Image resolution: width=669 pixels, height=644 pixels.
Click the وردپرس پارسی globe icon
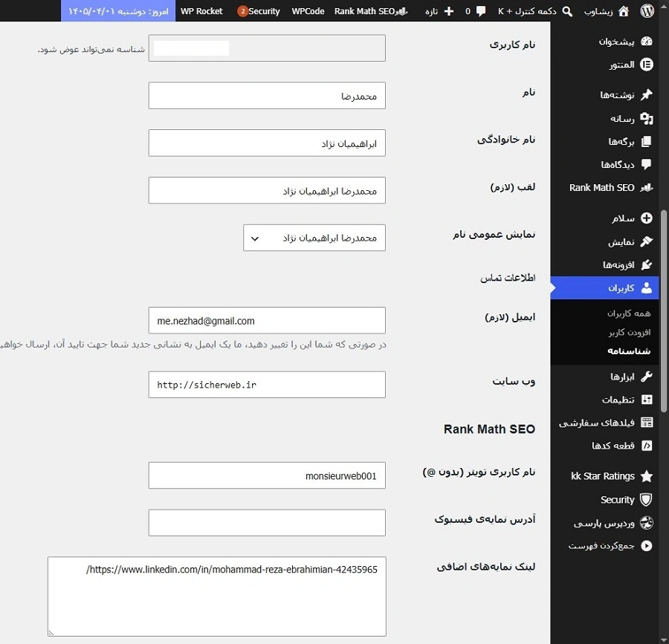(647, 522)
